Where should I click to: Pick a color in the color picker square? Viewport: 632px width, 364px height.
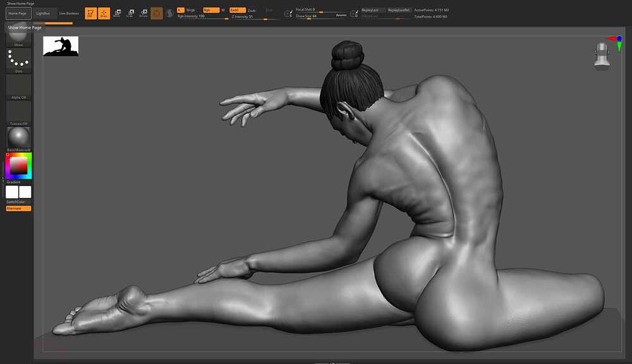pyautogui.click(x=18, y=166)
